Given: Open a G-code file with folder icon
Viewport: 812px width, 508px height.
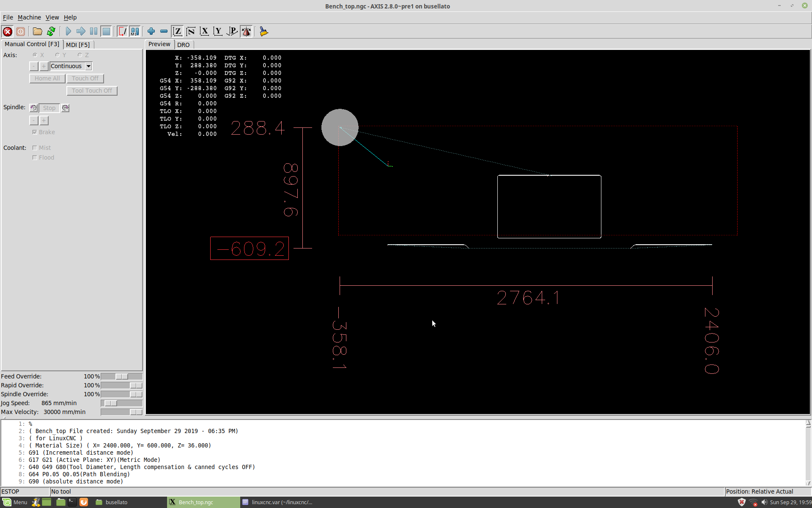Looking at the screenshot, I should [38, 31].
